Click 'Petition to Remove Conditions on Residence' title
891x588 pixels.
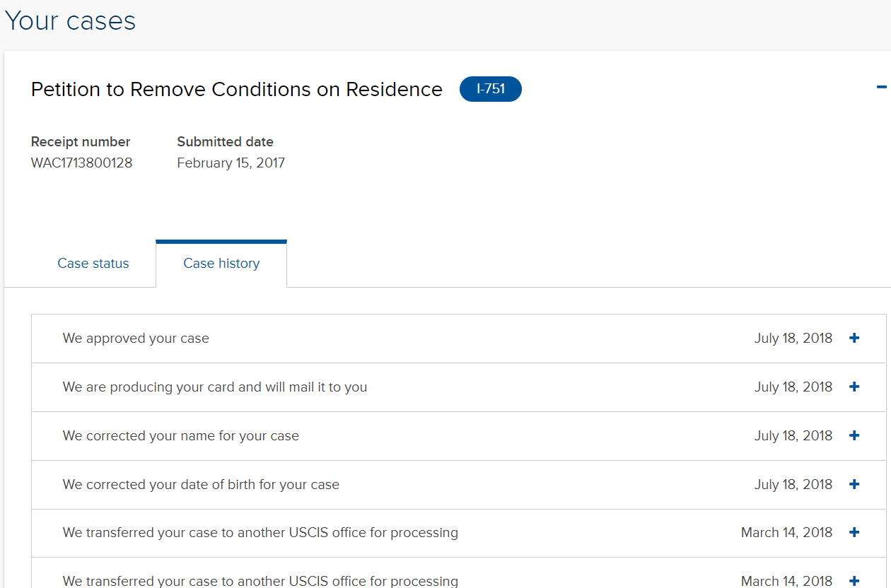237,90
